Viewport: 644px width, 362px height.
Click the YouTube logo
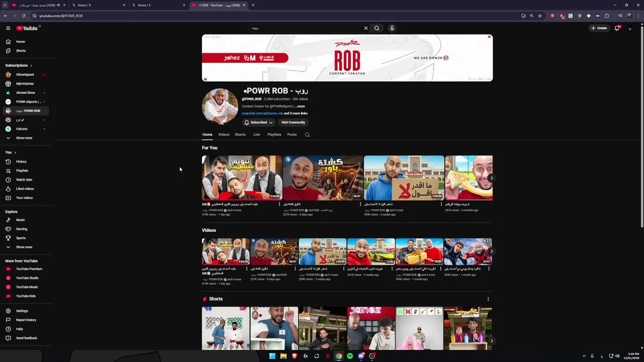click(x=27, y=28)
